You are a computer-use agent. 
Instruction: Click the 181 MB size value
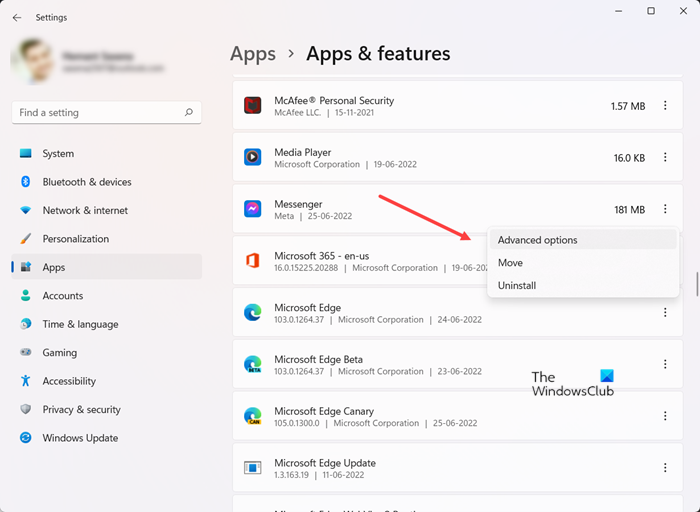(x=629, y=209)
